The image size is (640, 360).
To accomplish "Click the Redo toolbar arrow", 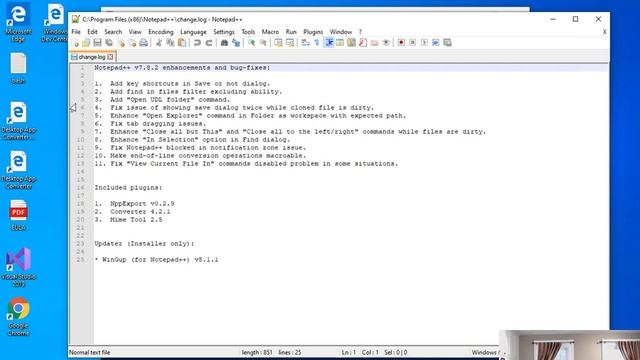I will (209, 42).
